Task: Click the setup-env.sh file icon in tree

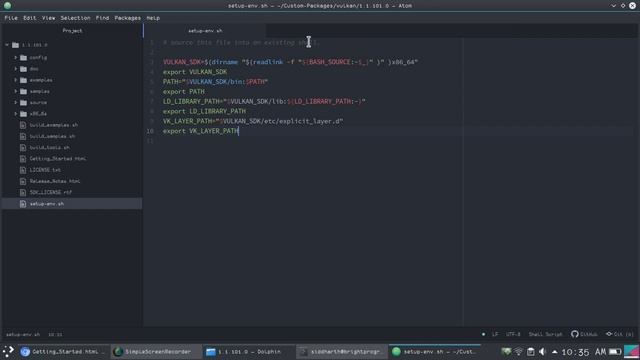Action: click(x=23, y=204)
